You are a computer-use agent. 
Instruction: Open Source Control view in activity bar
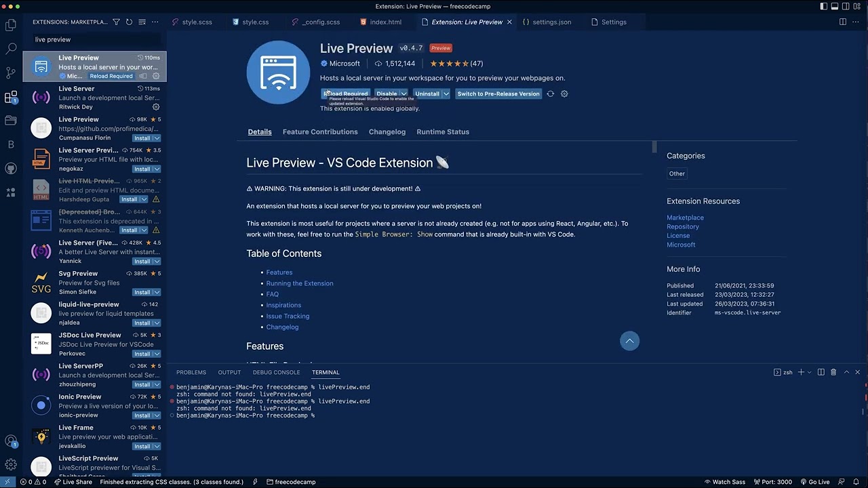[x=11, y=73]
